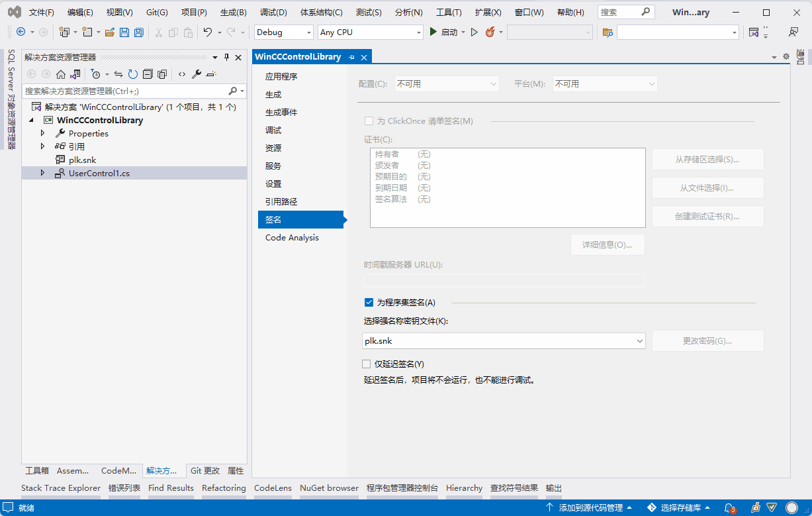This screenshot has width=812, height=516.
Task: Open the 工具箱 Toolbox bottom tab
Action: pos(37,470)
